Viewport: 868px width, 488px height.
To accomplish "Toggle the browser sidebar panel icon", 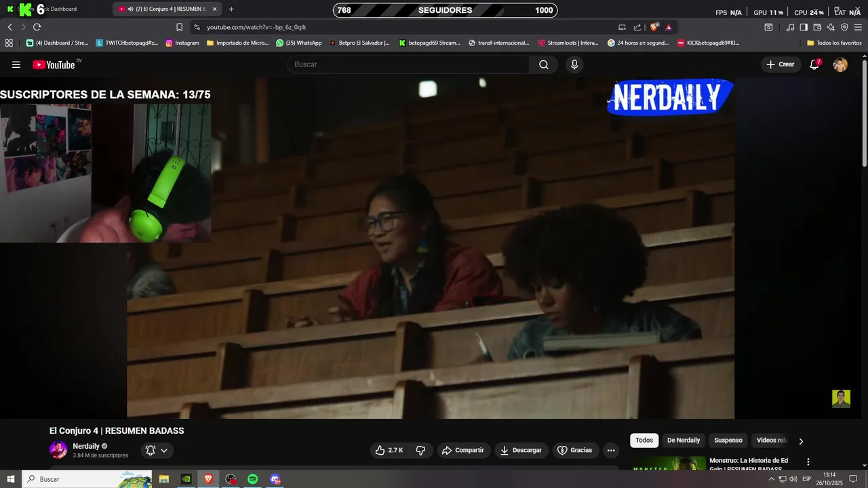I will coord(804,27).
